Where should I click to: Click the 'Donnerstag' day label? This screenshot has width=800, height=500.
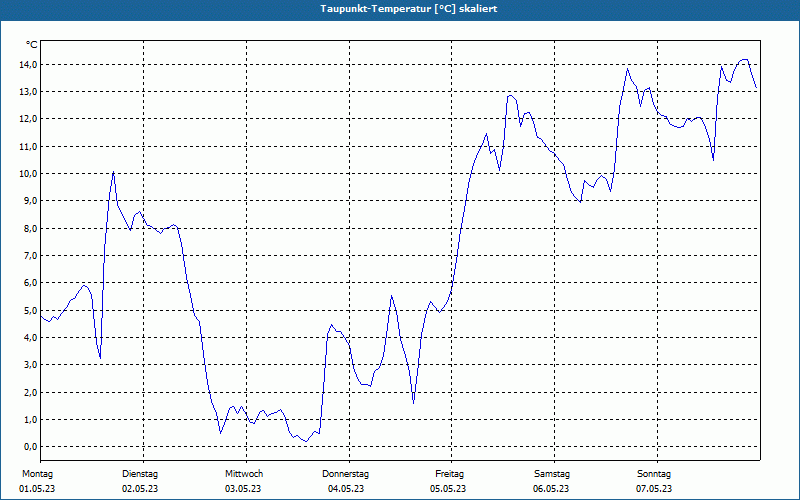tap(345, 474)
